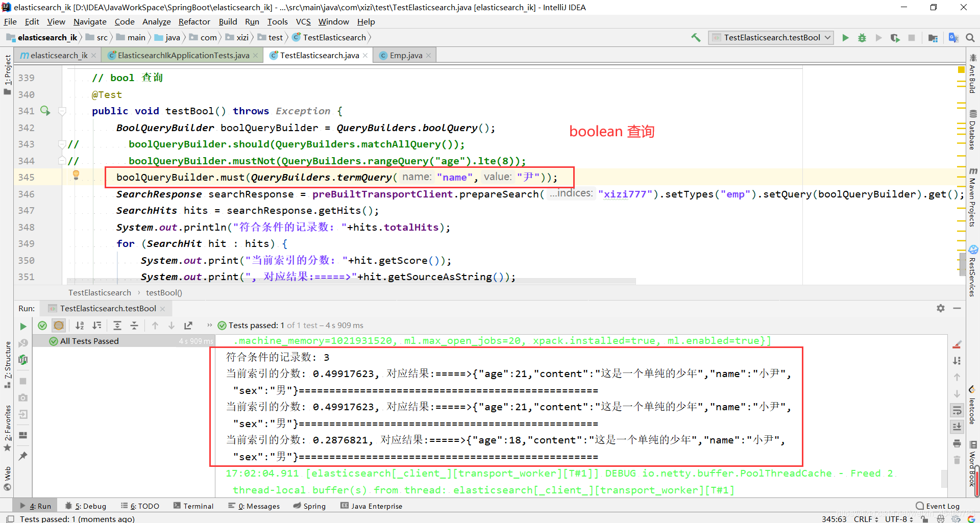
Task: Start debugging with the green bug icon
Action: pyautogui.click(x=862, y=38)
